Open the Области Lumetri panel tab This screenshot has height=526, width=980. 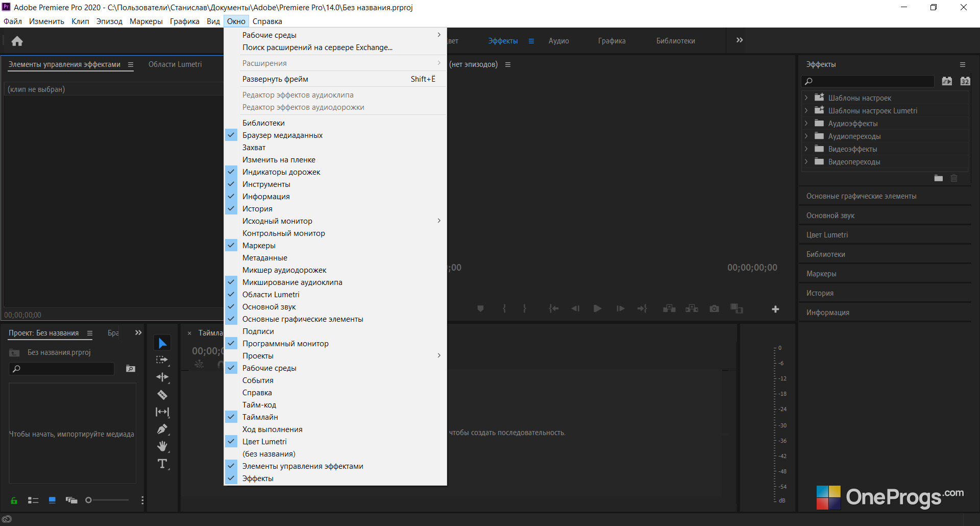click(175, 64)
